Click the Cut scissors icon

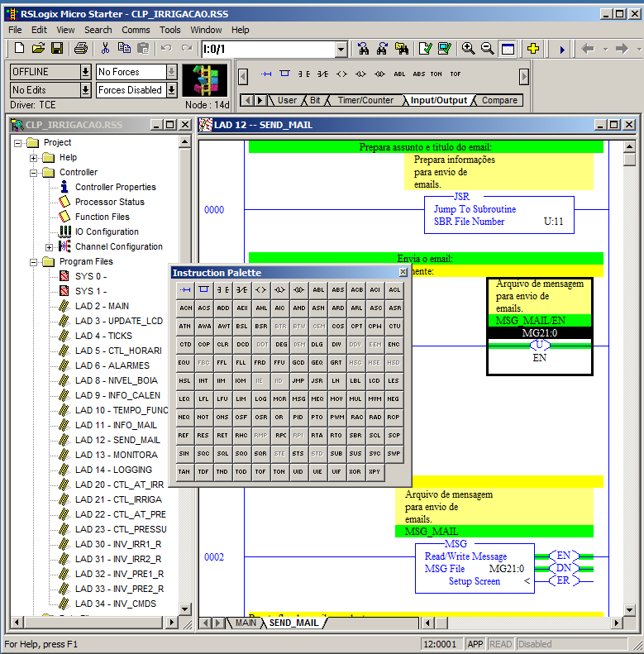pyautogui.click(x=106, y=49)
